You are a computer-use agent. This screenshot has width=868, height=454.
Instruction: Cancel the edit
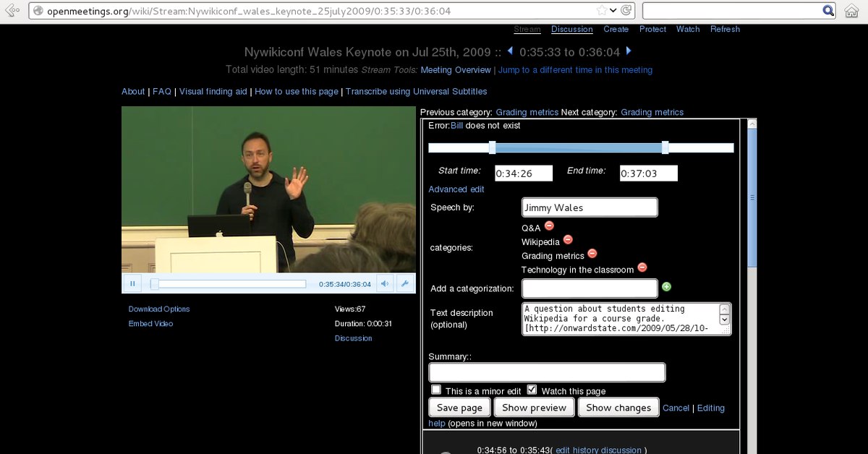click(676, 408)
